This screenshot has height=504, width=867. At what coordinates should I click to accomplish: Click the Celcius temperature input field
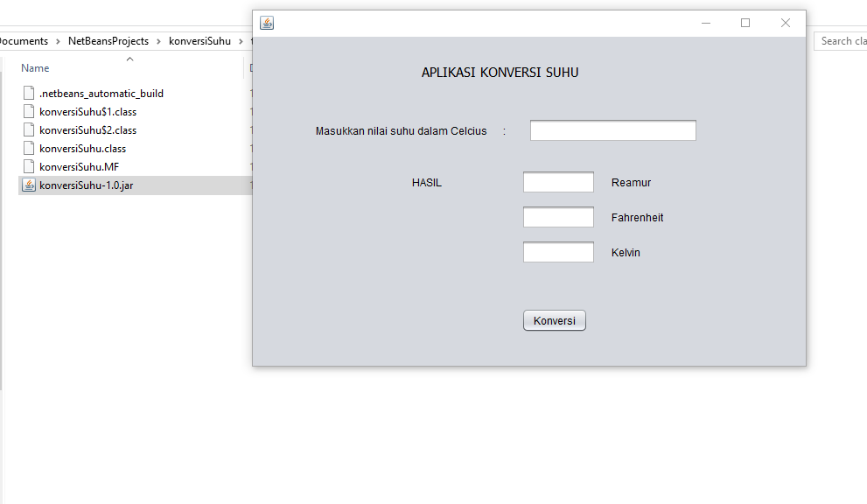[612, 130]
